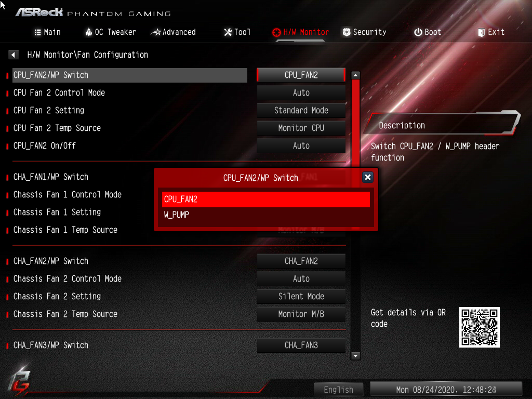Click the Tool wrench icon

[228, 32]
